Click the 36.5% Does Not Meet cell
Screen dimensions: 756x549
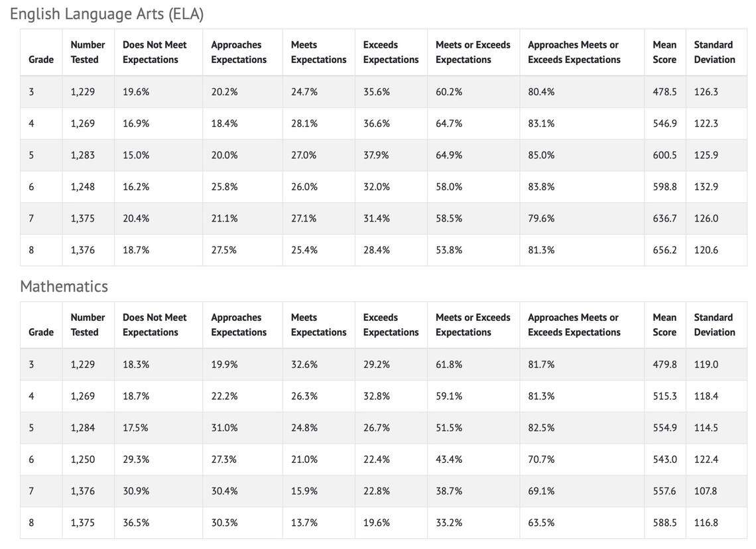coord(136,522)
